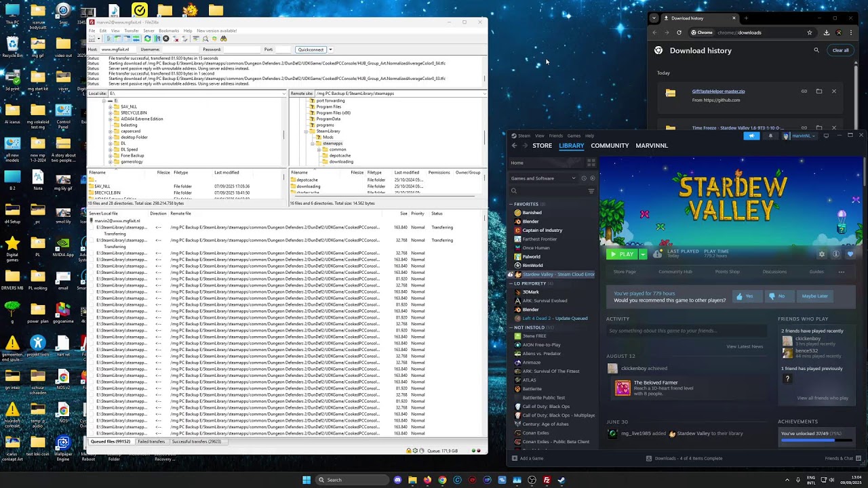The width and height of the screenshot is (868, 488).
Task: Open Steam COMMUNITY section
Action: click(x=610, y=146)
